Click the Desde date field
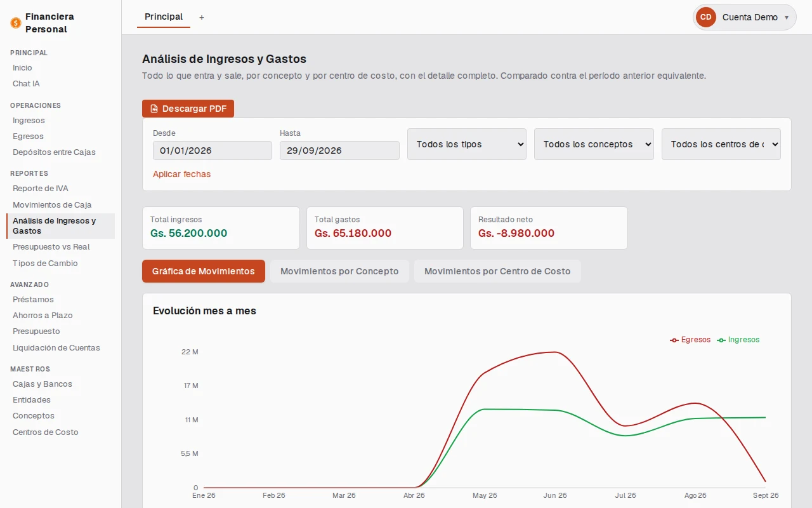This screenshot has height=508, width=812. [x=213, y=150]
